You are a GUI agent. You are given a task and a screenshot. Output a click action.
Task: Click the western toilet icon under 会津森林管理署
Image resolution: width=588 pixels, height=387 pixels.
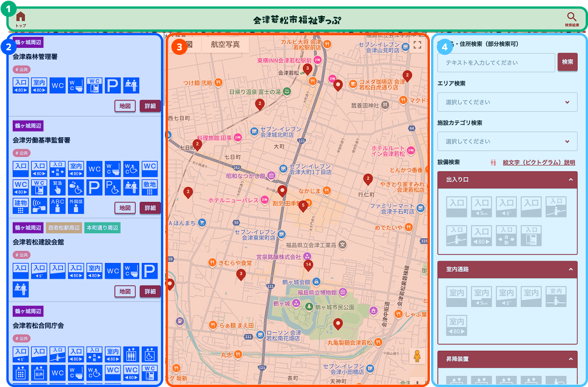[x=76, y=85]
